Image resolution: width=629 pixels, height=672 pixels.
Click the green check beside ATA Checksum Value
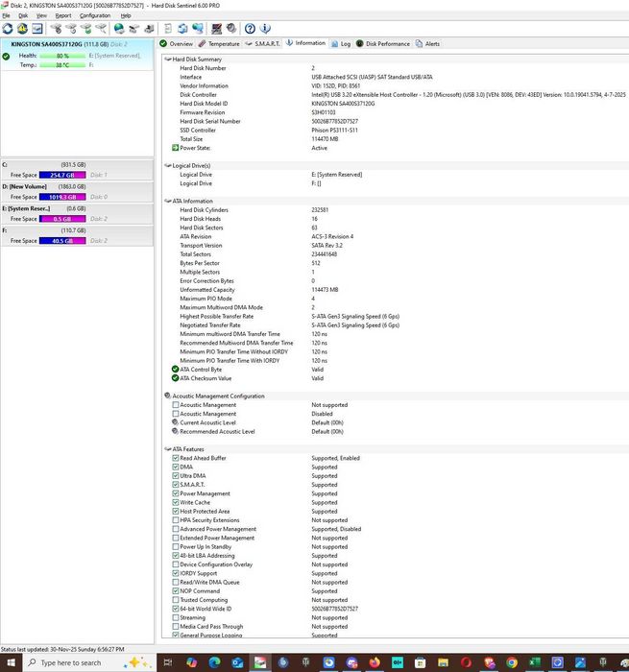pyautogui.click(x=175, y=378)
